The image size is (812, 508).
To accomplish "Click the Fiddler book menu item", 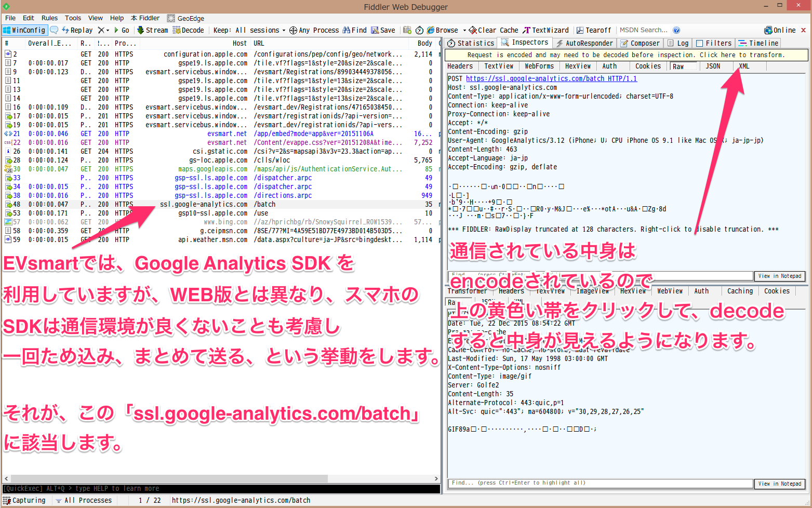I will [145, 18].
